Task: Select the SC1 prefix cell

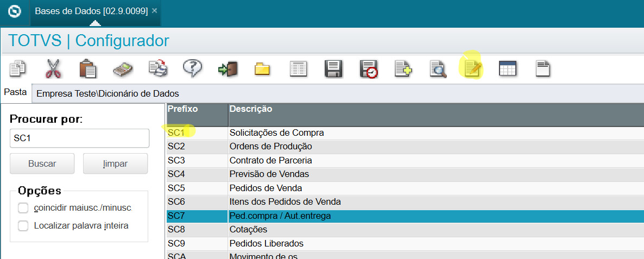Action: (197, 133)
